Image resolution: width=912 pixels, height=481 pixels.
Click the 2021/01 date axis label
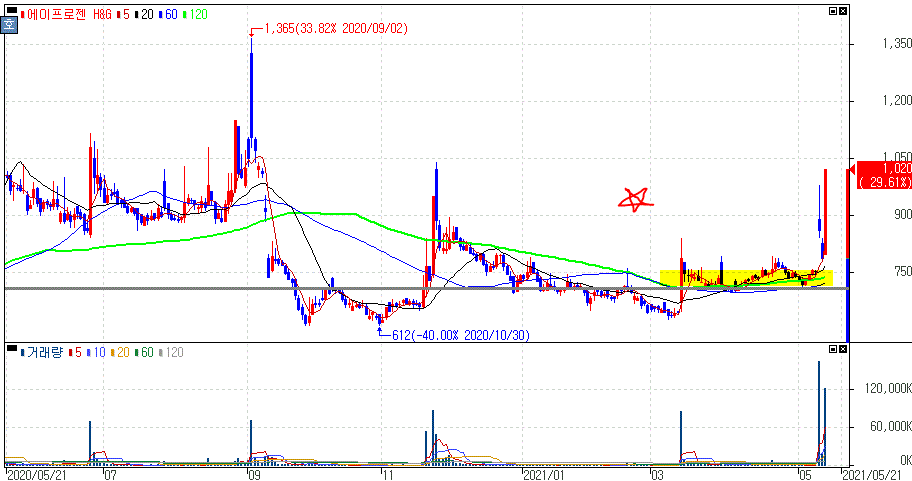pyautogui.click(x=544, y=475)
